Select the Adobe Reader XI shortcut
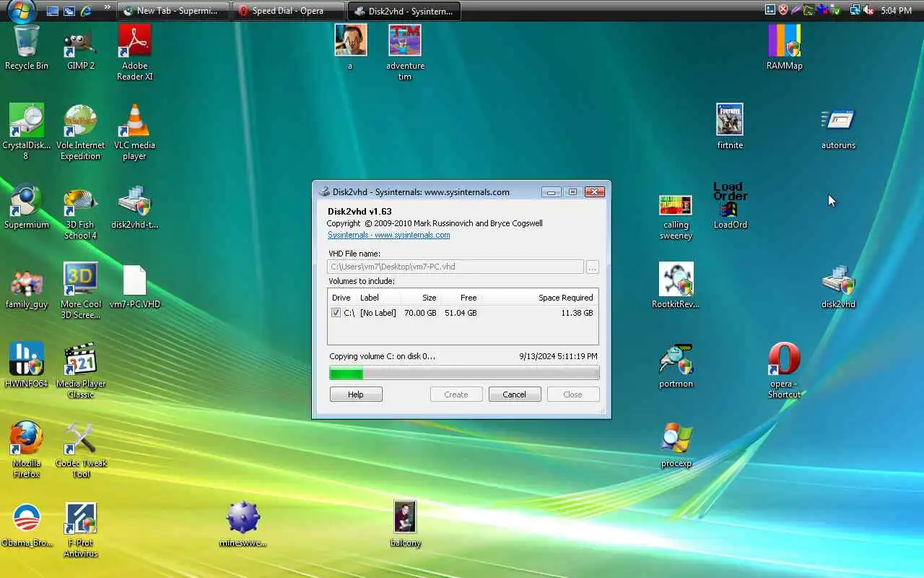The height and width of the screenshot is (578, 924). 135,53
